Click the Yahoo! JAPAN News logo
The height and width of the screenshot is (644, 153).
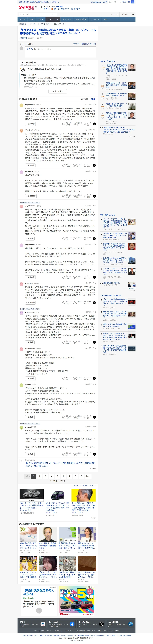[30, 8]
